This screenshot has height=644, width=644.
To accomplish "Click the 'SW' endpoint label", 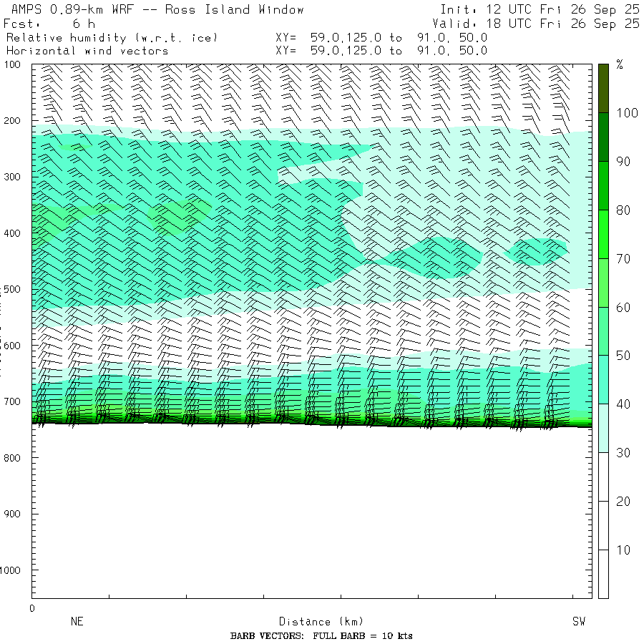I will click(579, 622).
